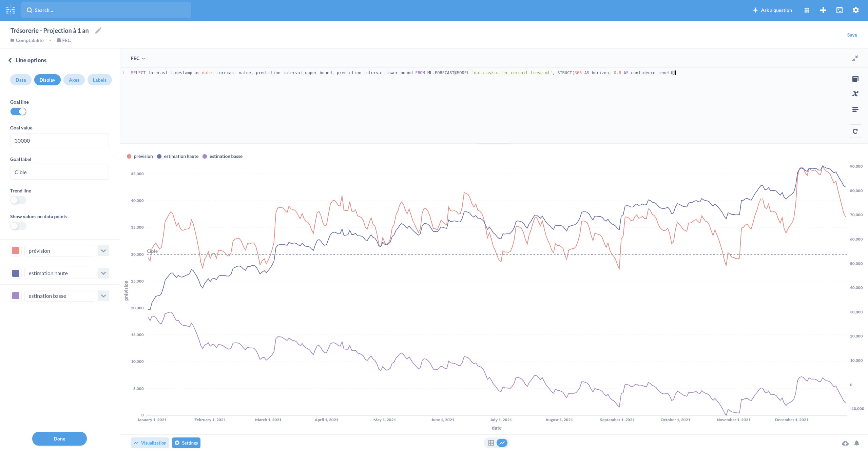Screen dimensions: 868x451
Task: Grab the editor resize handle bar
Action: tap(494, 144)
